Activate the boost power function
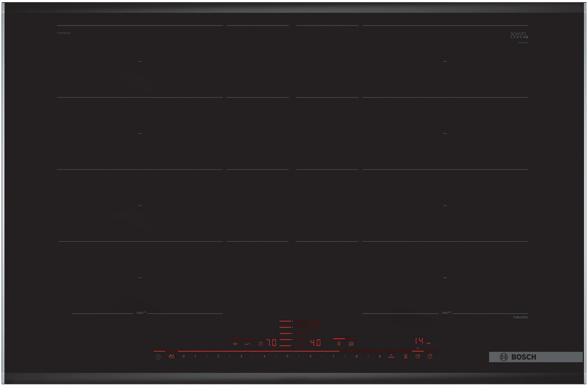The width and height of the screenshot is (588, 385). pyautogui.click(x=391, y=356)
